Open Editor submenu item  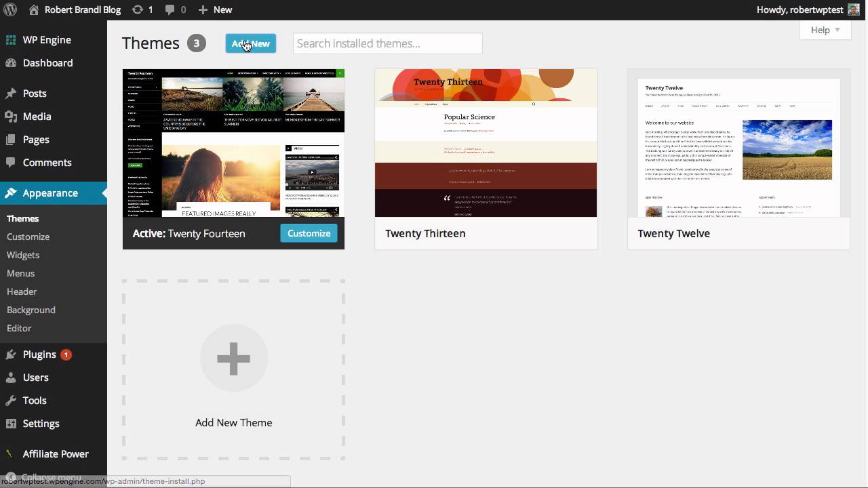[19, 328]
